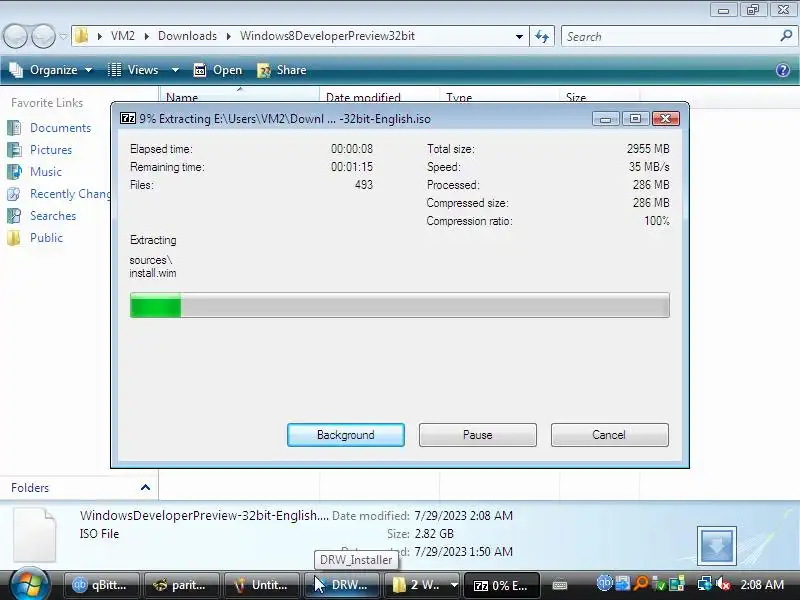Sort by the Name column header
Image resolution: width=800 pixels, height=600 pixels.
click(240, 96)
